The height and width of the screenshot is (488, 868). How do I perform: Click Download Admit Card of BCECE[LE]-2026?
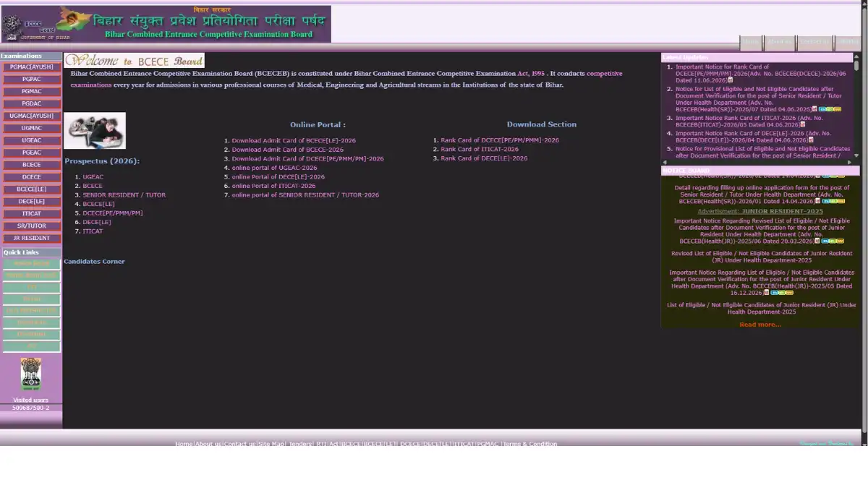tap(294, 140)
